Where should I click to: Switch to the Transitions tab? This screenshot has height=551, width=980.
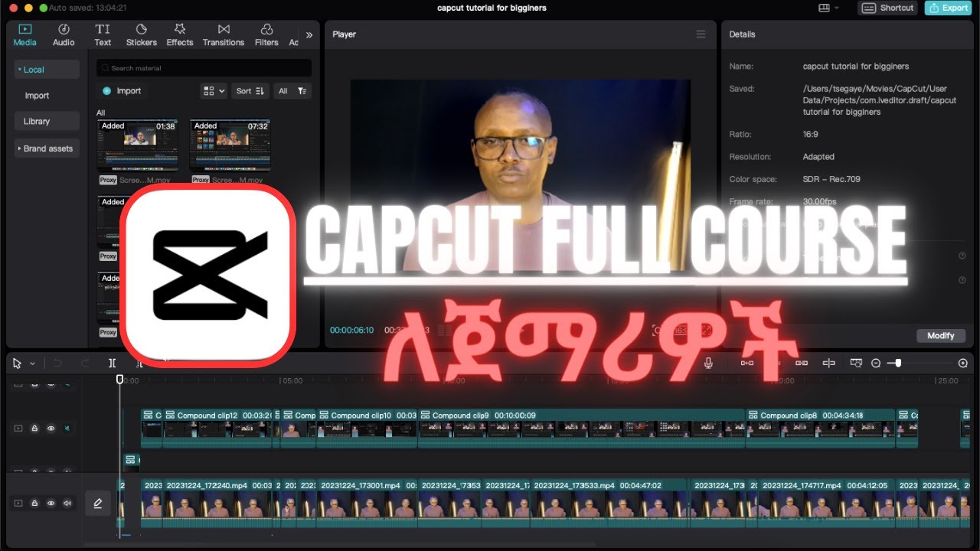click(224, 35)
